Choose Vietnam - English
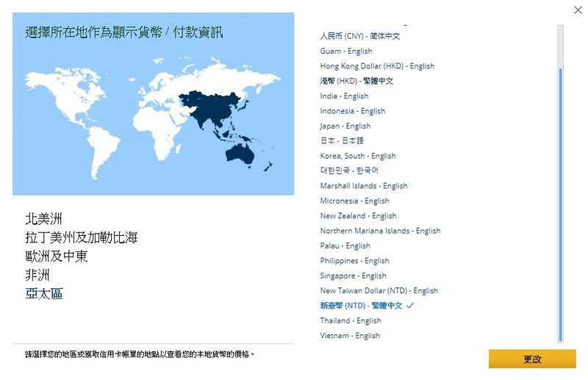 [350, 336]
